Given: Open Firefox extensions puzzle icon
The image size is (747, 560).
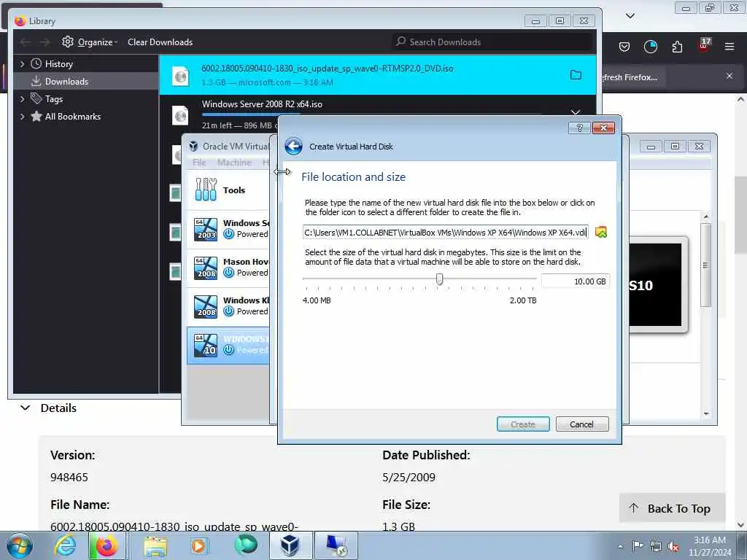Looking at the screenshot, I should pyautogui.click(x=677, y=47).
